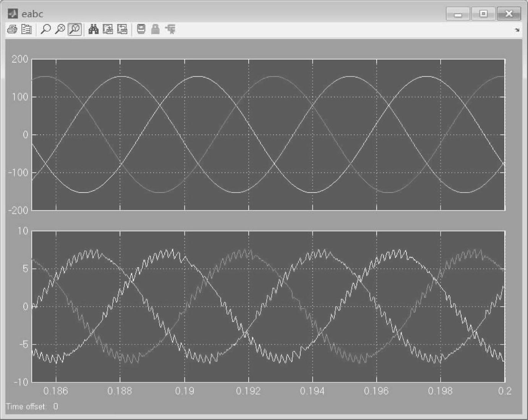Maximize the eabc scope window
This screenshot has height=420, width=528.
[x=483, y=14]
